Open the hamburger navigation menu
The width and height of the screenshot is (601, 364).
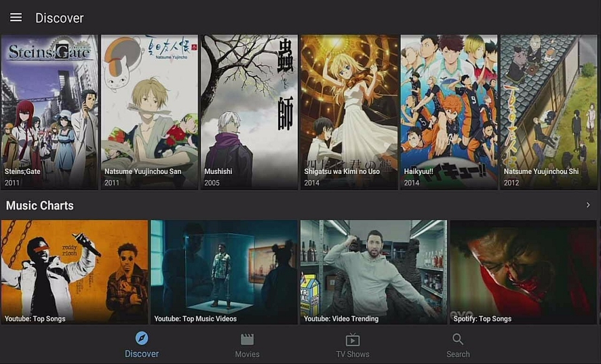tap(16, 18)
